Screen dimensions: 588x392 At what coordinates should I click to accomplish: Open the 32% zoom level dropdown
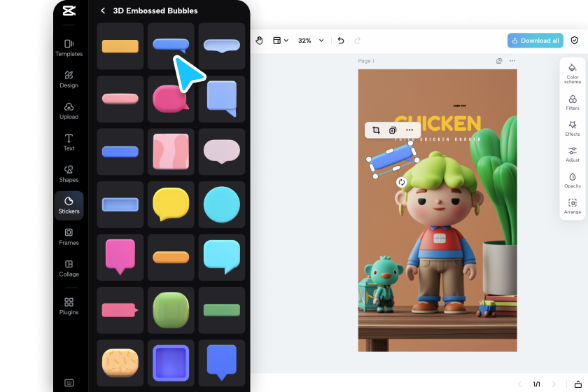tap(311, 41)
